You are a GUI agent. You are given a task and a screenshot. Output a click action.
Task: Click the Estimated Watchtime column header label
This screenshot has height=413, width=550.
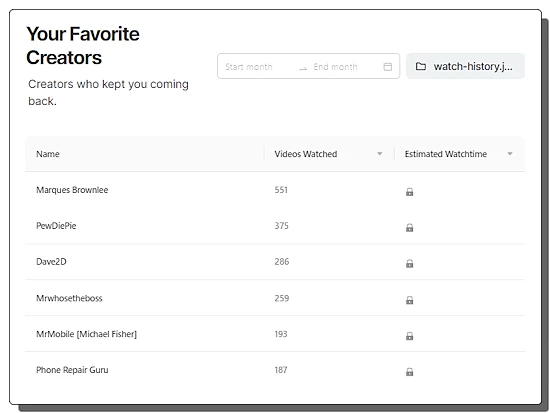[x=445, y=154]
